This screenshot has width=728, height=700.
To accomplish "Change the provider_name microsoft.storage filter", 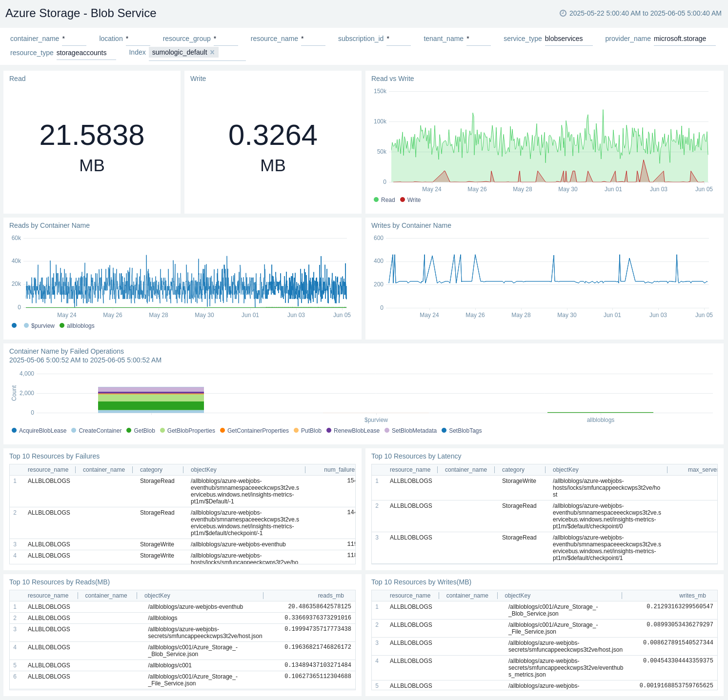I will tap(685, 39).
